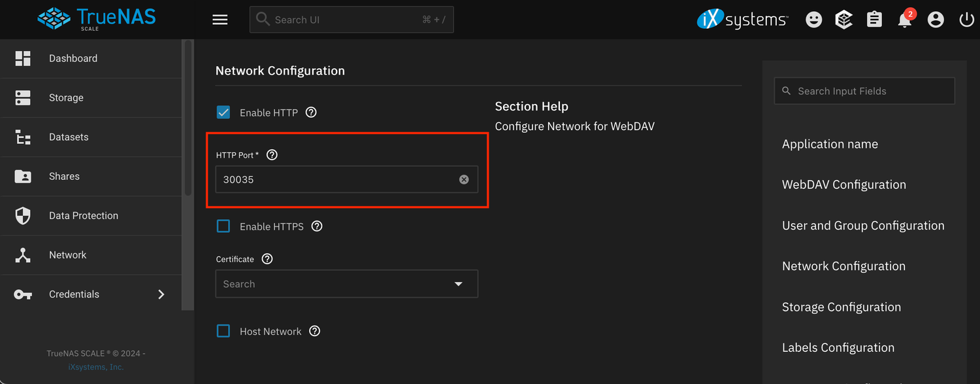Clear the HTTP Port value

click(464, 179)
